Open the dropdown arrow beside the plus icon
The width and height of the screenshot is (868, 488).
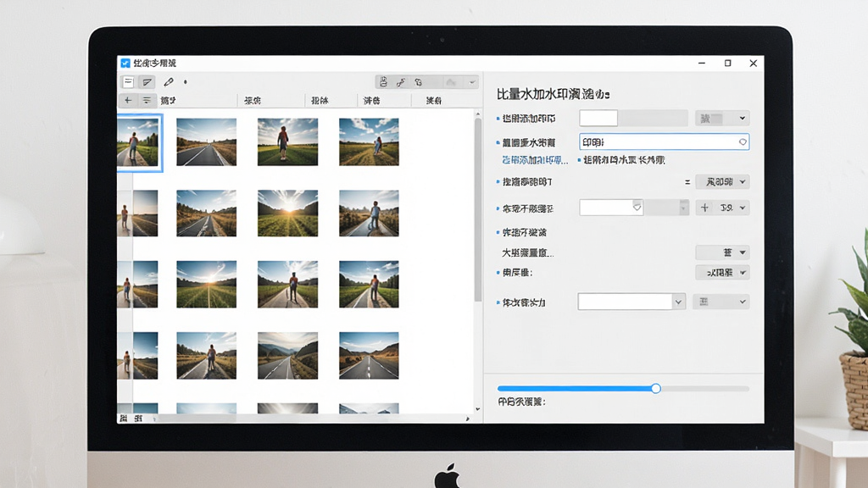[743, 208]
